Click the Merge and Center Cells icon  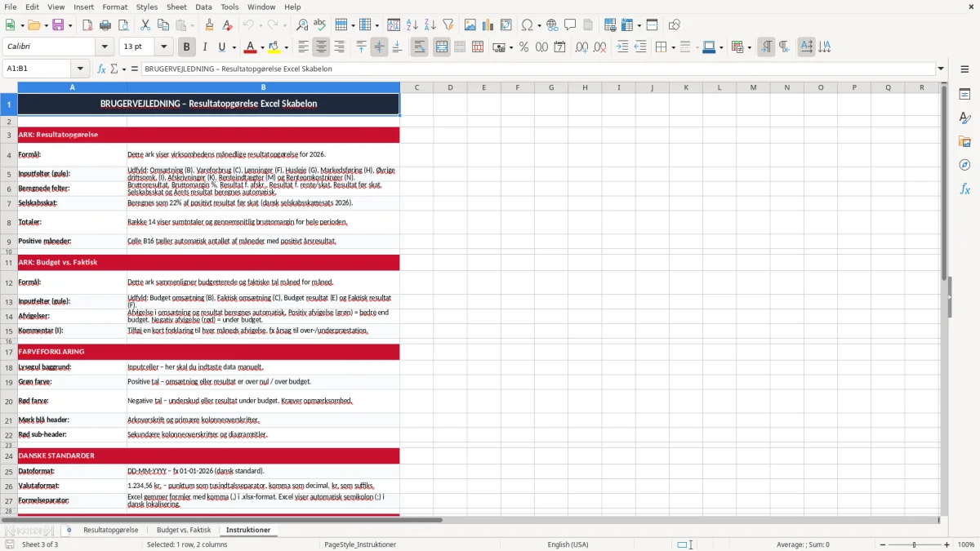[442, 47]
